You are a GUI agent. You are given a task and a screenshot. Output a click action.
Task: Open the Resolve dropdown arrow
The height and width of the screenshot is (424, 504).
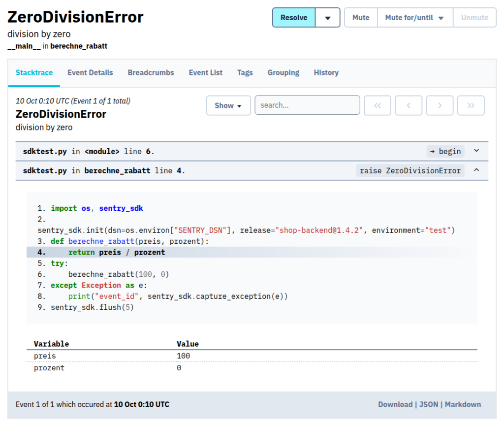coord(327,18)
